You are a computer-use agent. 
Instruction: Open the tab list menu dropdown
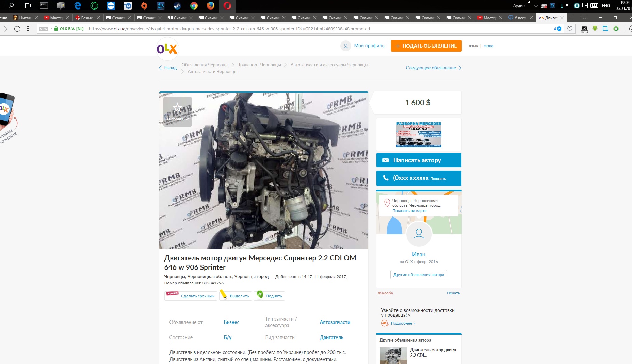click(584, 18)
